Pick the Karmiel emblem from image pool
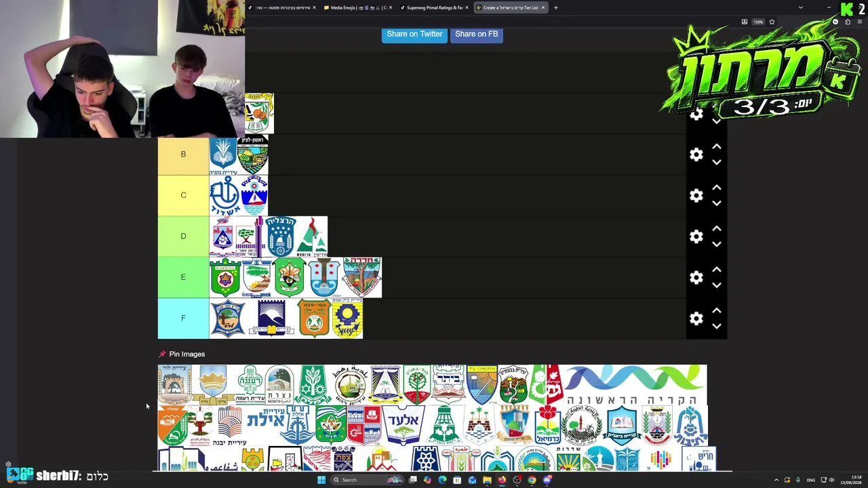 [548, 425]
